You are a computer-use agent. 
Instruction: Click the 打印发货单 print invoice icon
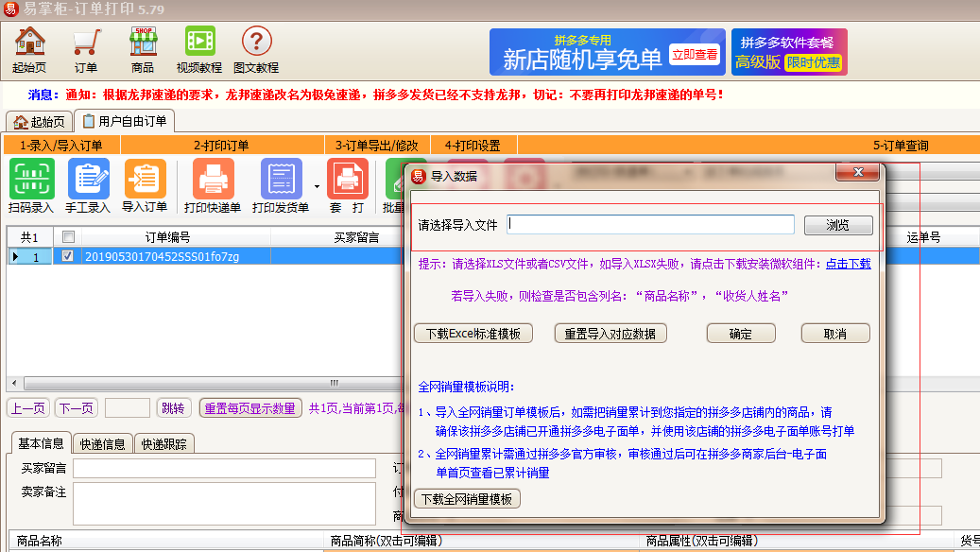click(281, 185)
